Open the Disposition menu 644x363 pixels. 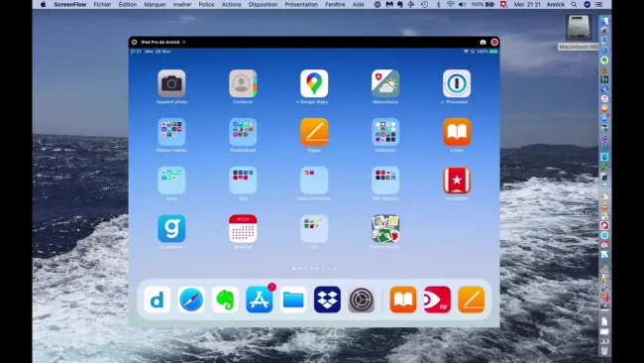pyautogui.click(x=263, y=5)
